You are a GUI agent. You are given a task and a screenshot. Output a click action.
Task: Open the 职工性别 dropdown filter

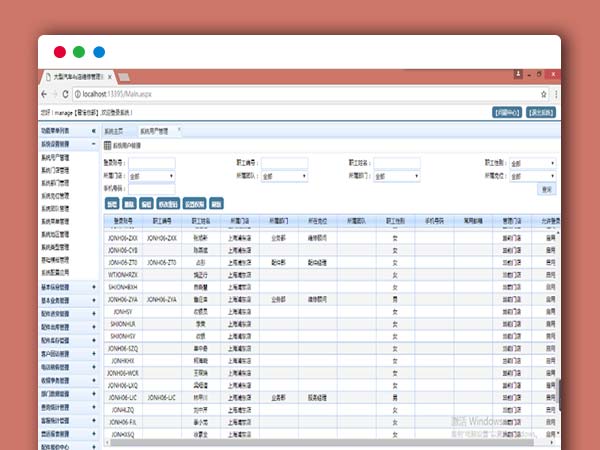point(532,163)
